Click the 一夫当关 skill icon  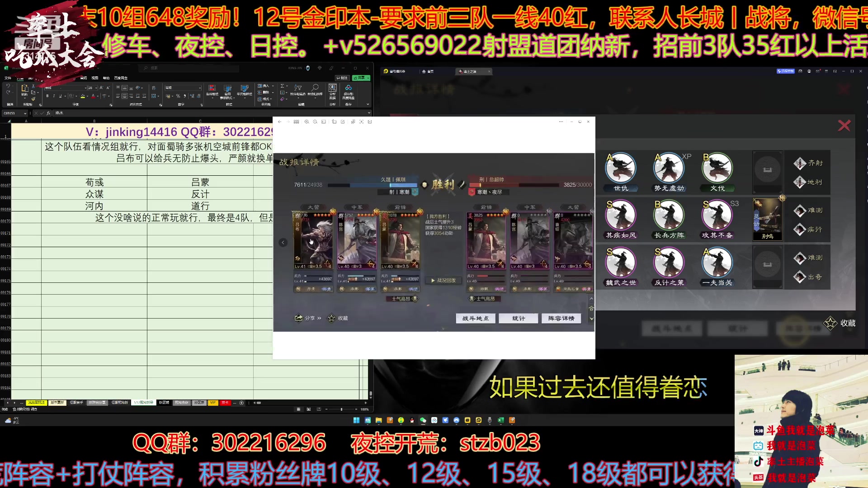717,263
